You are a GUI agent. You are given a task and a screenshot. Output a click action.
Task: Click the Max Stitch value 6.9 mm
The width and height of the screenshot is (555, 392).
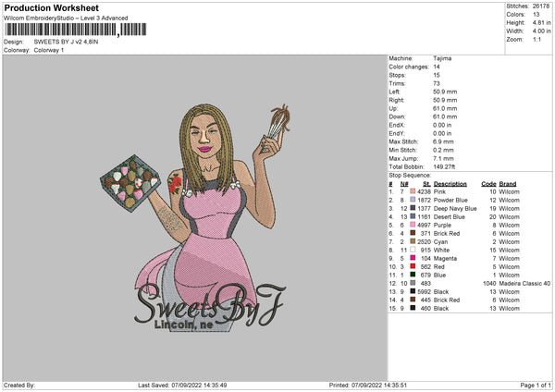[x=443, y=141]
